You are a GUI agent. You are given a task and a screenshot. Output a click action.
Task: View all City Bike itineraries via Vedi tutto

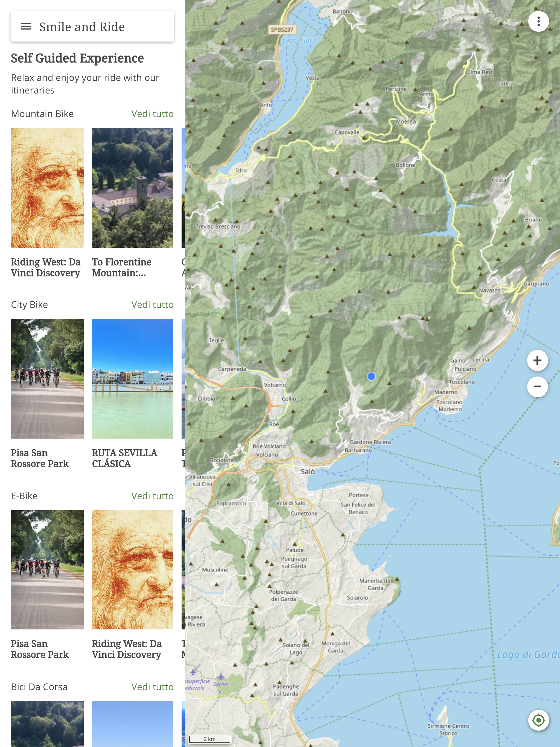(x=152, y=305)
